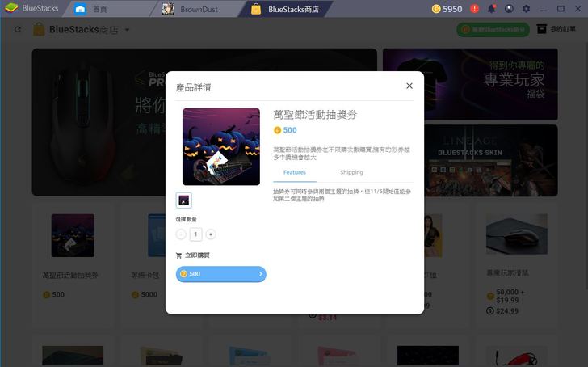Click the BlueStacks logo icon
The image size is (588, 367).
click(x=11, y=8)
